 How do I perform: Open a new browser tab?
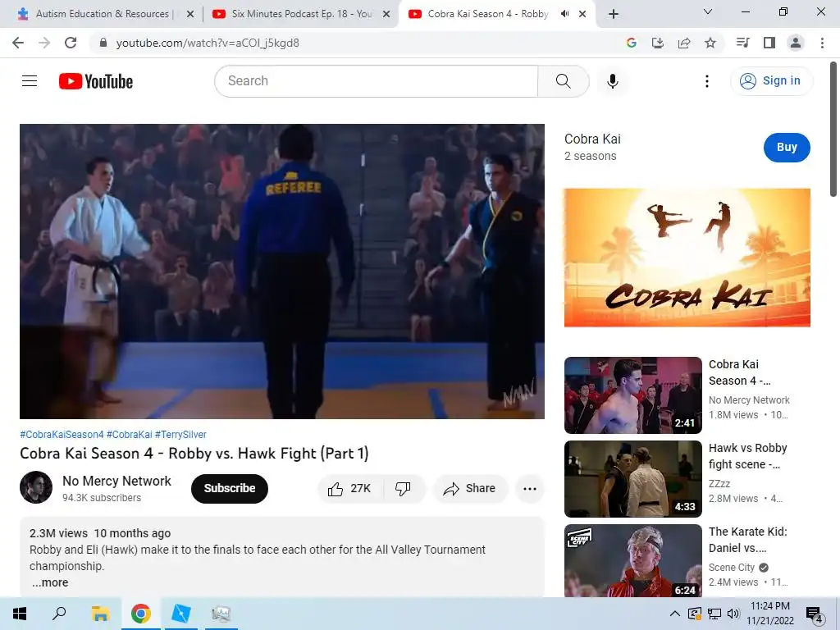pyautogui.click(x=614, y=14)
